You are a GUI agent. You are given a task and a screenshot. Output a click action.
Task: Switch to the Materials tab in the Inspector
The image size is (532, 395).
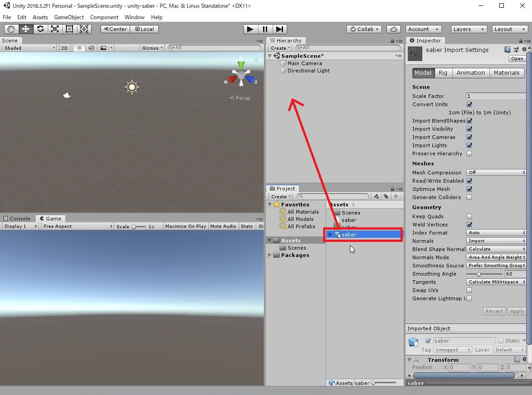tap(507, 72)
